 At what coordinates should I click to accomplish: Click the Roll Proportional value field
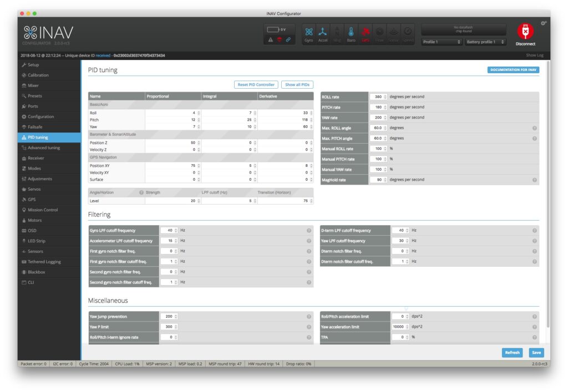(x=171, y=113)
